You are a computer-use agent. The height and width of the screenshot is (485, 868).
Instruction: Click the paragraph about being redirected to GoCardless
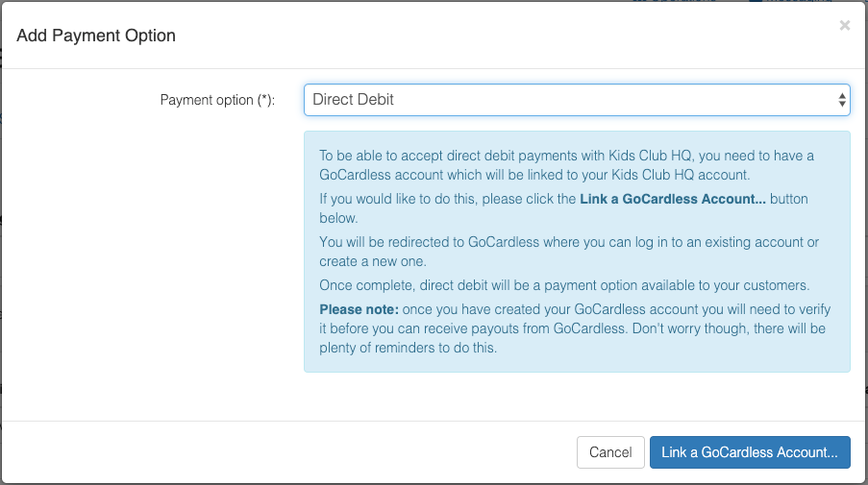569,252
